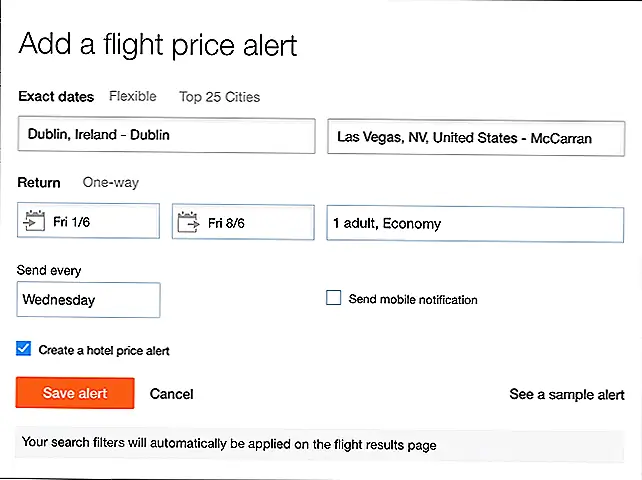Click the Cancel button

click(x=172, y=394)
